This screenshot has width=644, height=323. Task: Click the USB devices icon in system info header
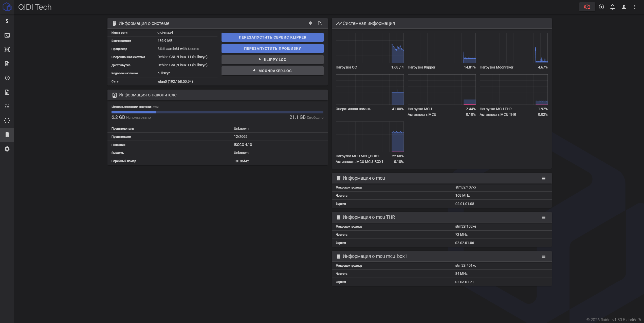[310, 23]
